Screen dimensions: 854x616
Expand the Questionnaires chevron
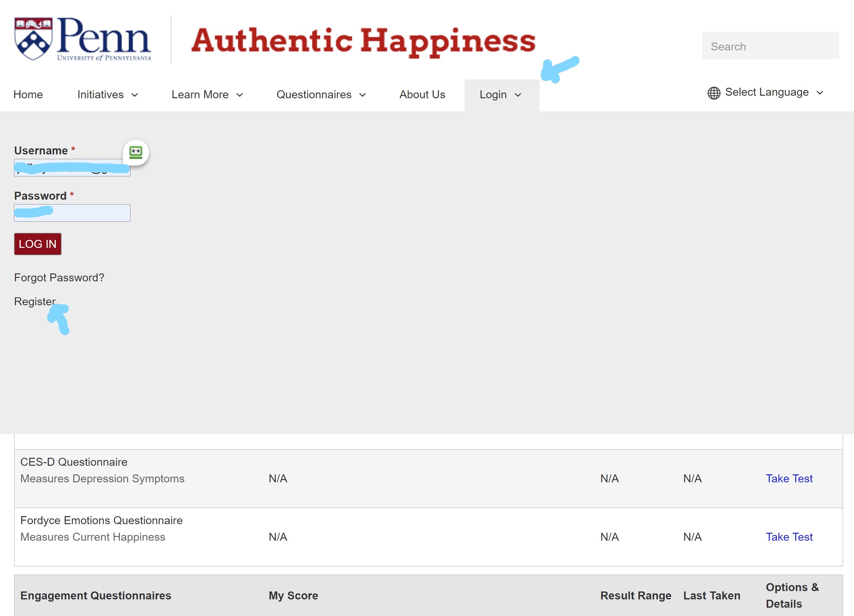click(x=363, y=95)
